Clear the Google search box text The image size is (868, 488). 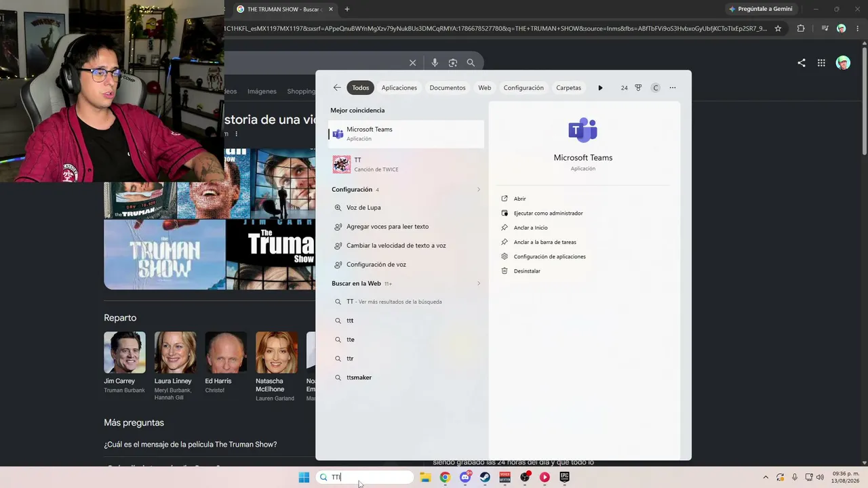(x=412, y=62)
